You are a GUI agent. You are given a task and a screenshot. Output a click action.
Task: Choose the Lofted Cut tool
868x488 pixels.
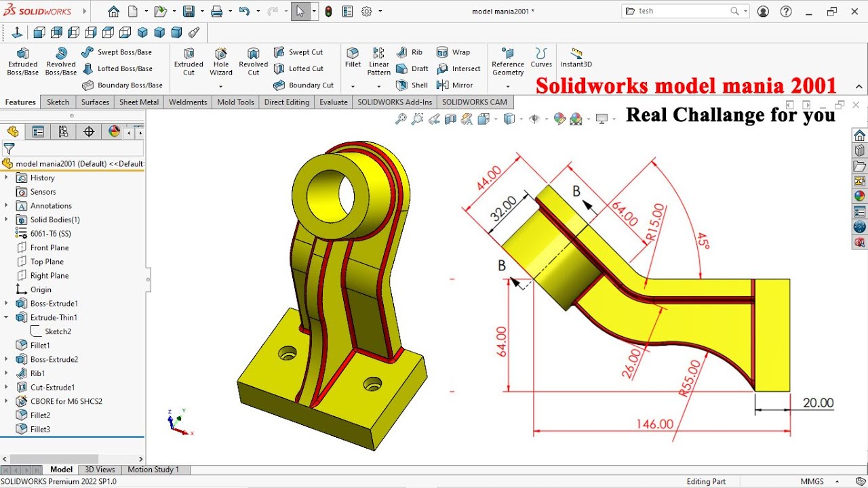point(298,68)
